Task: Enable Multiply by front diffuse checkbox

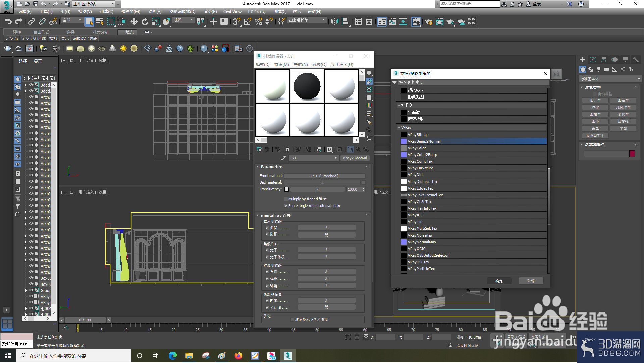Action: tap(286, 199)
